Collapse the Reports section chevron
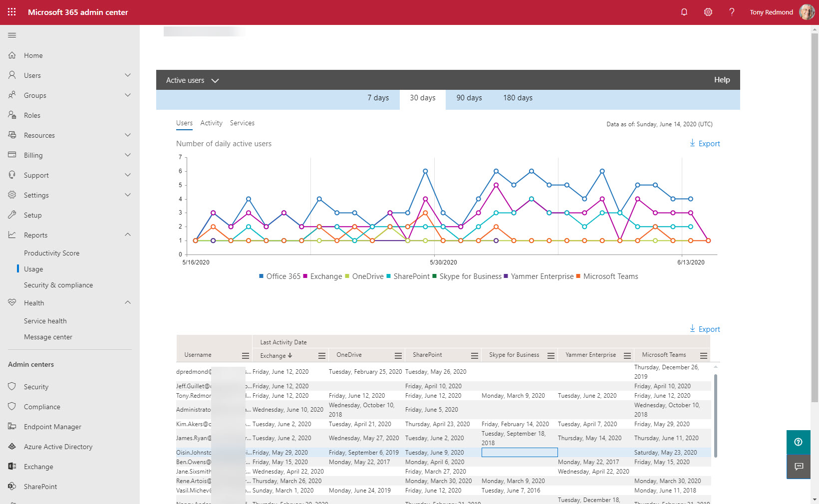819x504 pixels. (128, 235)
